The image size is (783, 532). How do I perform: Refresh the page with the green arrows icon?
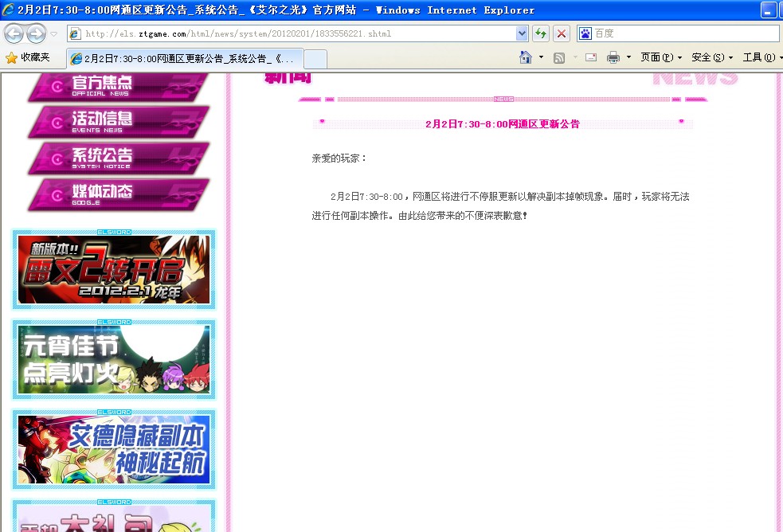[540, 34]
